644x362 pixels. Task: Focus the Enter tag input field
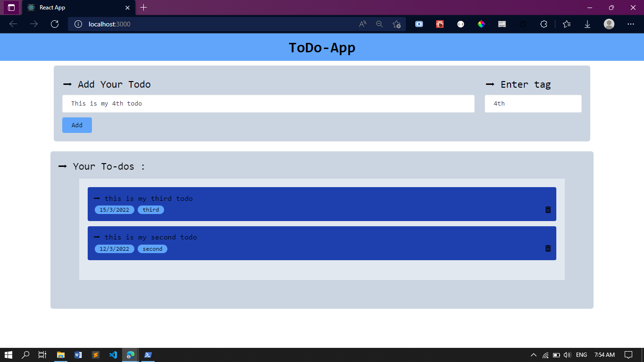click(x=533, y=103)
